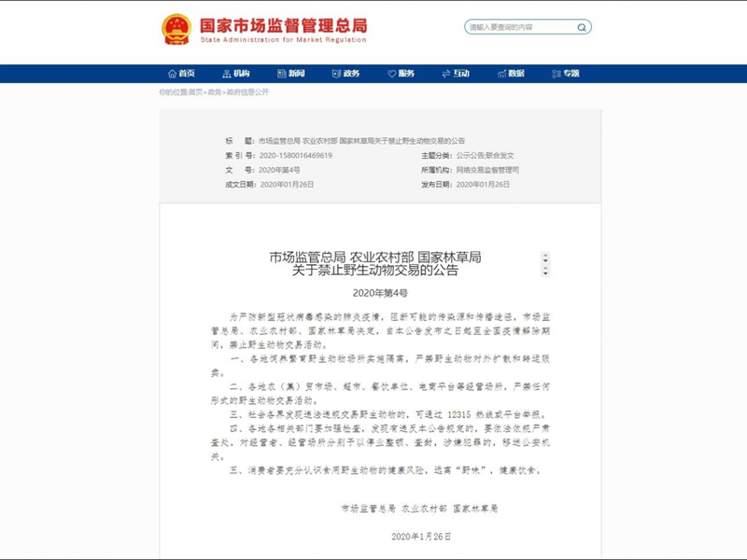Click the heart icon beside 服务
747x560 pixels.
tap(391, 74)
